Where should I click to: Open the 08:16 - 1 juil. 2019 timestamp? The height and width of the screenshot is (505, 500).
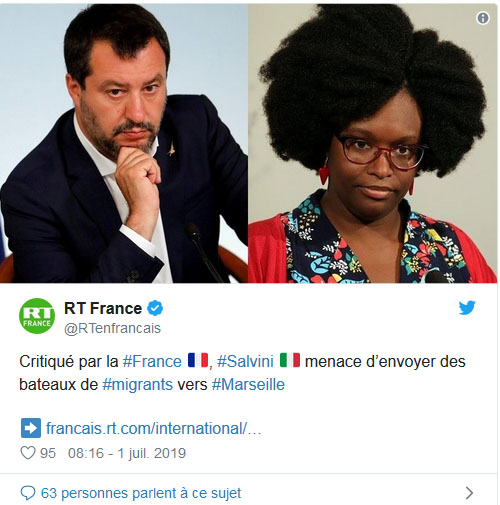pos(127,453)
